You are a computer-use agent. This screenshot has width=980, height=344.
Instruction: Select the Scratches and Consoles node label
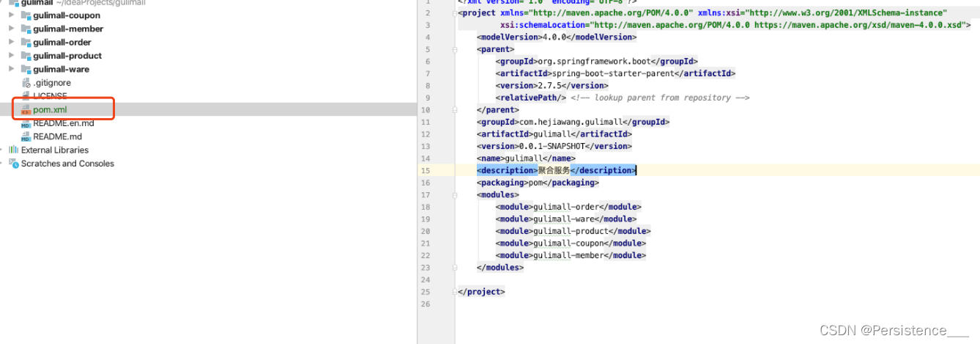point(67,164)
